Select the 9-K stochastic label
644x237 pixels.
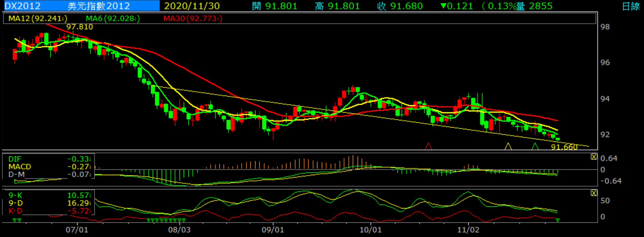click(x=15, y=195)
